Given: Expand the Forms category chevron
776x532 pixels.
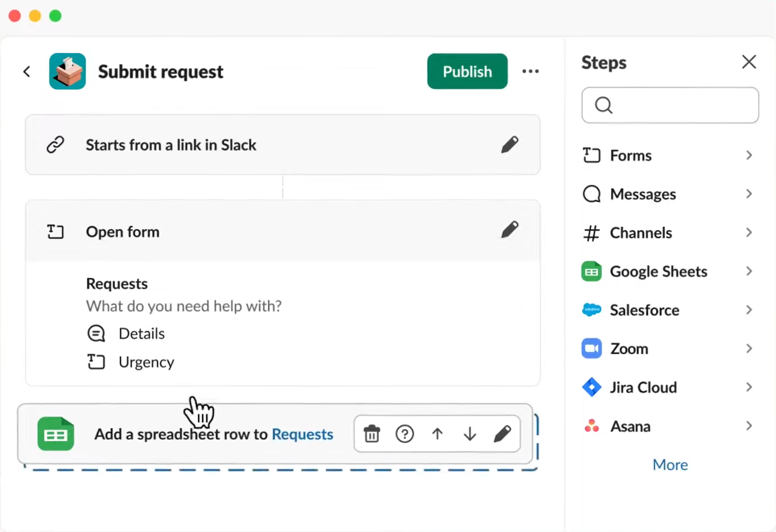Looking at the screenshot, I should [749, 155].
